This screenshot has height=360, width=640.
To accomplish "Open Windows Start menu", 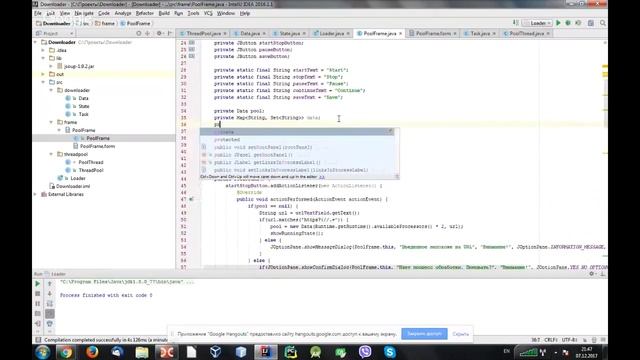I will [x=42, y=352].
